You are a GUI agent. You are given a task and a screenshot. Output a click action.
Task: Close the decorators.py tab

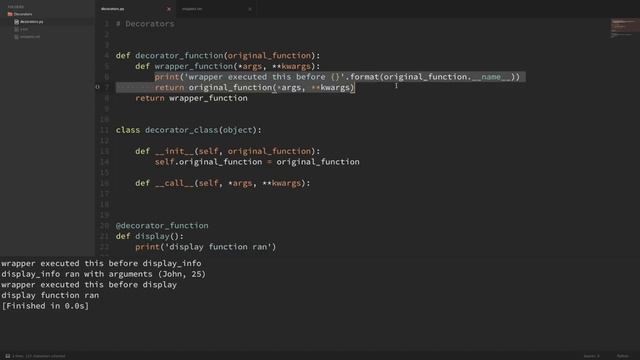(169, 9)
